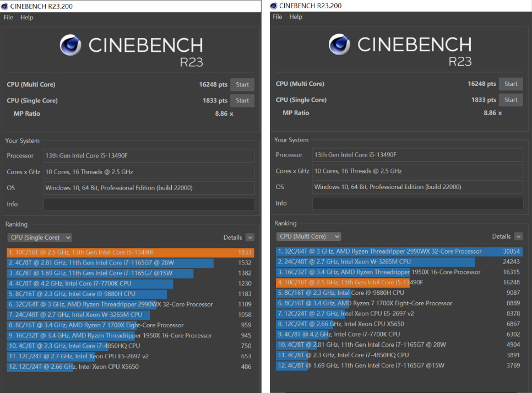Expand Details arrow in right window
532x393 pixels.
coord(518,236)
